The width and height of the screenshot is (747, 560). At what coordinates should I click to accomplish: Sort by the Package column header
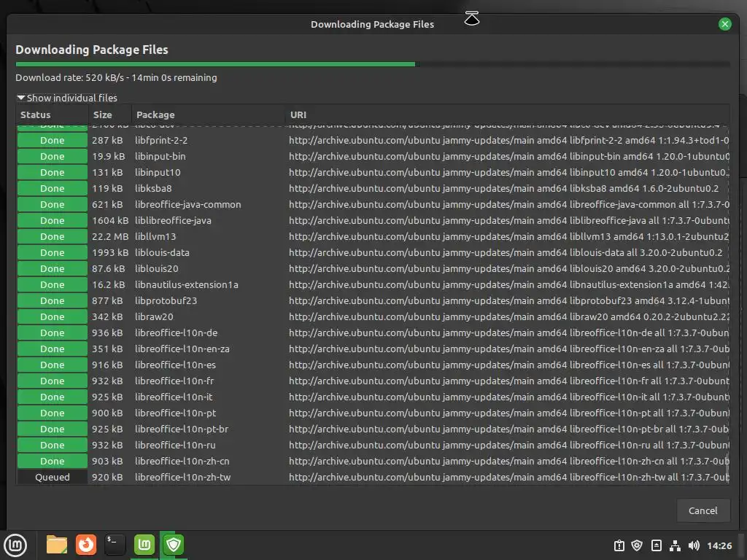(209, 114)
